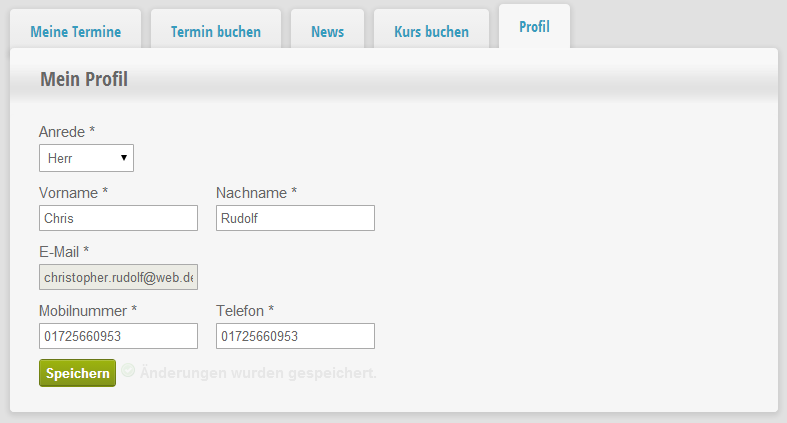
Task: Click the Anrede label
Action: click(67, 132)
